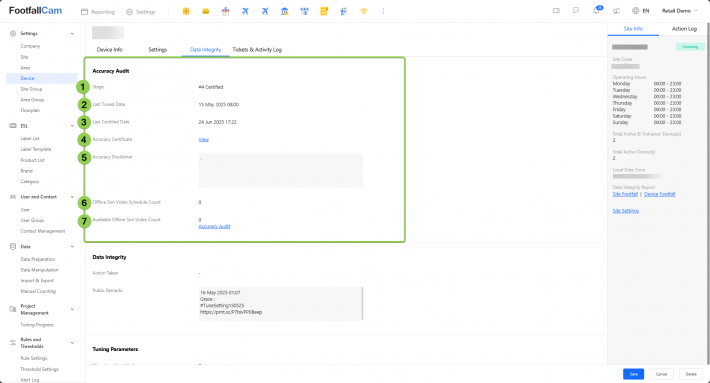Image resolution: width=710 pixels, height=383 pixels.
Task: Collapse the Data sidebar section
Action: [x=72, y=247]
